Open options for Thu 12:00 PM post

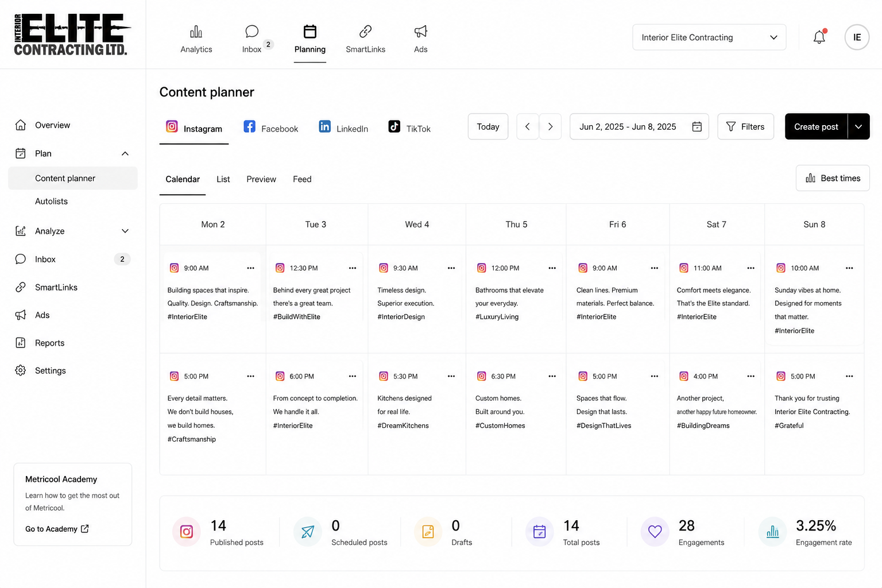pos(552,268)
